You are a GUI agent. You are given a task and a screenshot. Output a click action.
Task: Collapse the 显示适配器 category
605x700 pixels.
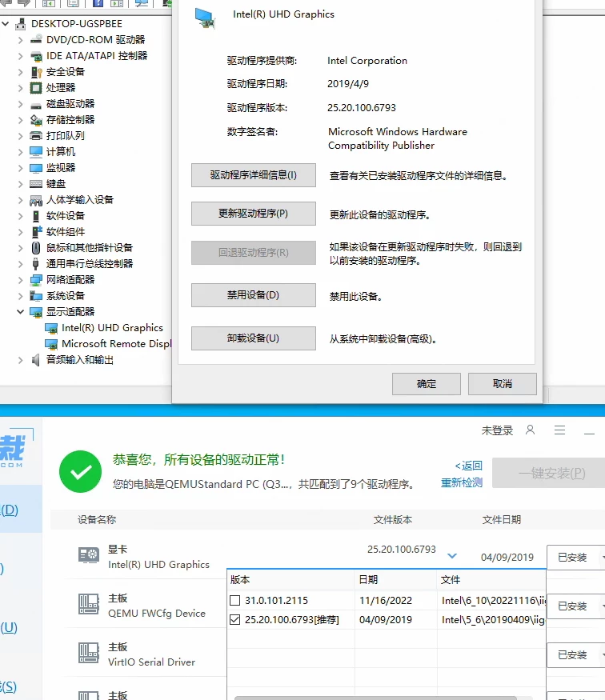click(x=20, y=312)
